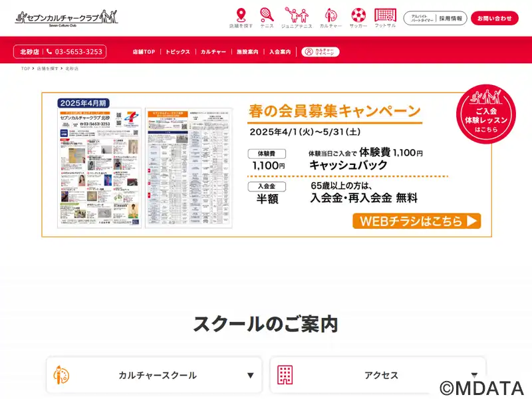Click the campaign dates 2025年4/1(火)〜5/31(土)
The width and height of the screenshot is (532, 399).
pos(305,132)
